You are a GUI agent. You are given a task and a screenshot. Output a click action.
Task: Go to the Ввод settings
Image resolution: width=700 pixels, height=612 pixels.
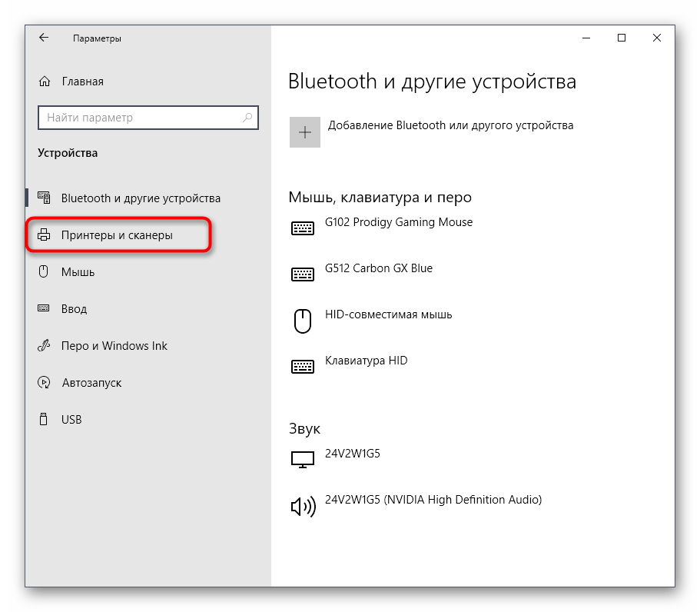[x=74, y=309]
